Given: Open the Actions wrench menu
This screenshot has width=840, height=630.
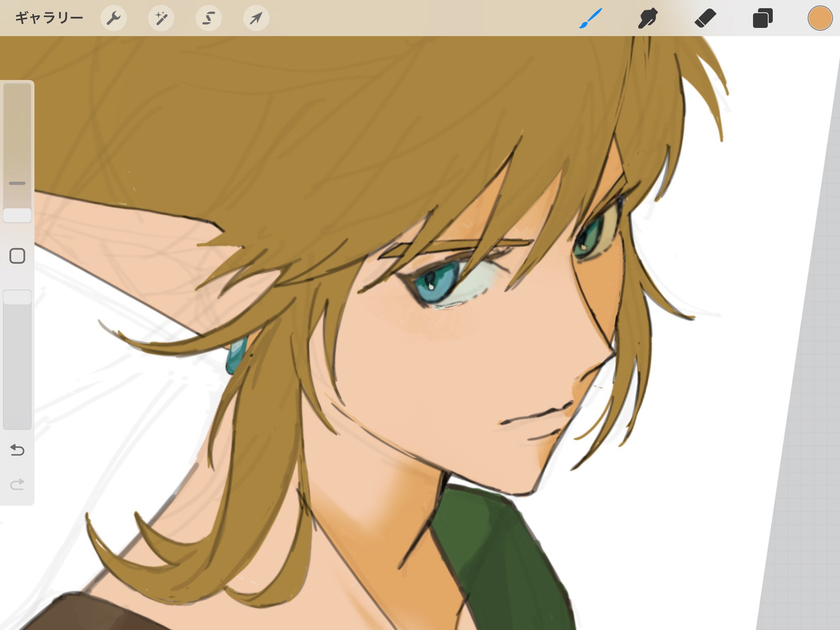Looking at the screenshot, I should click(113, 18).
